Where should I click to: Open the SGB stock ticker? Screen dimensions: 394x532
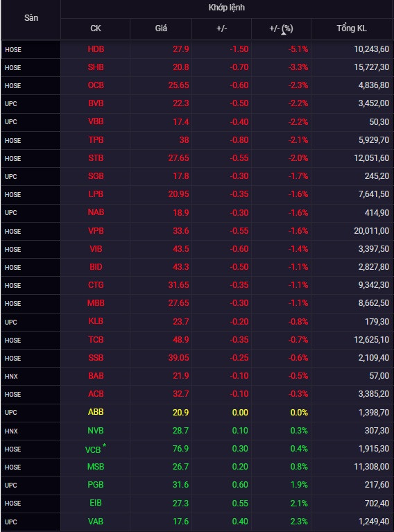click(x=96, y=176)
